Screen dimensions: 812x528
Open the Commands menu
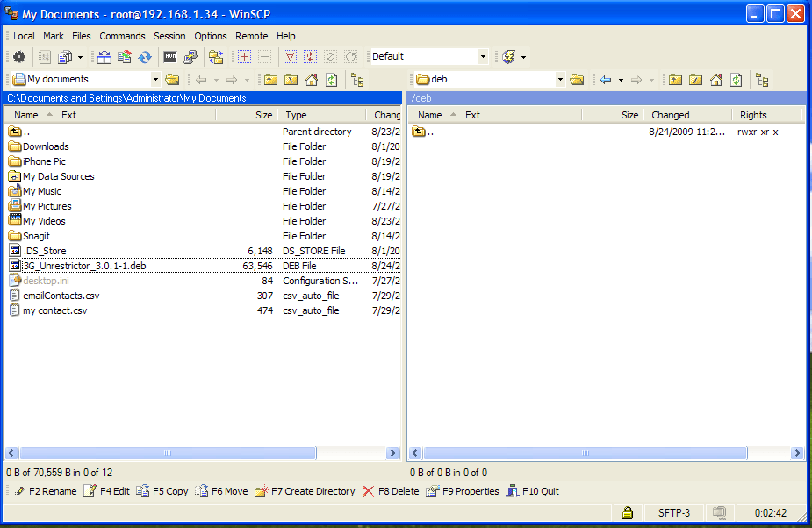122,36
